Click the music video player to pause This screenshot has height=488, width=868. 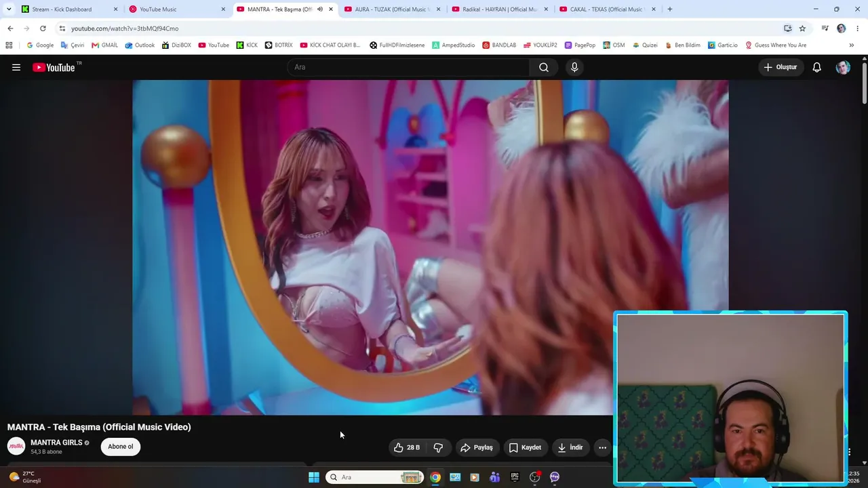pos(430,247)
